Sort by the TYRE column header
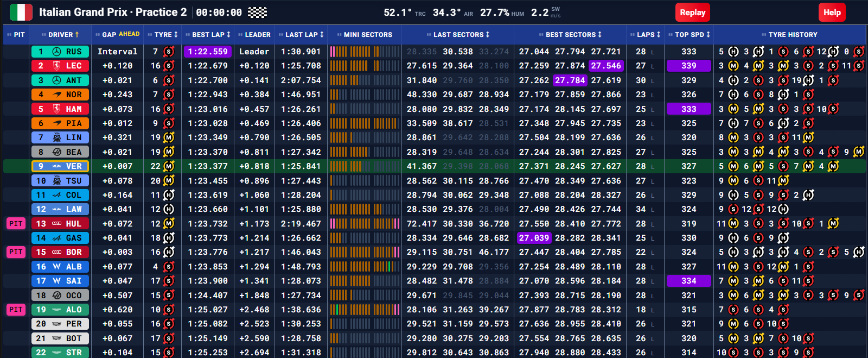 click(163, 34)
